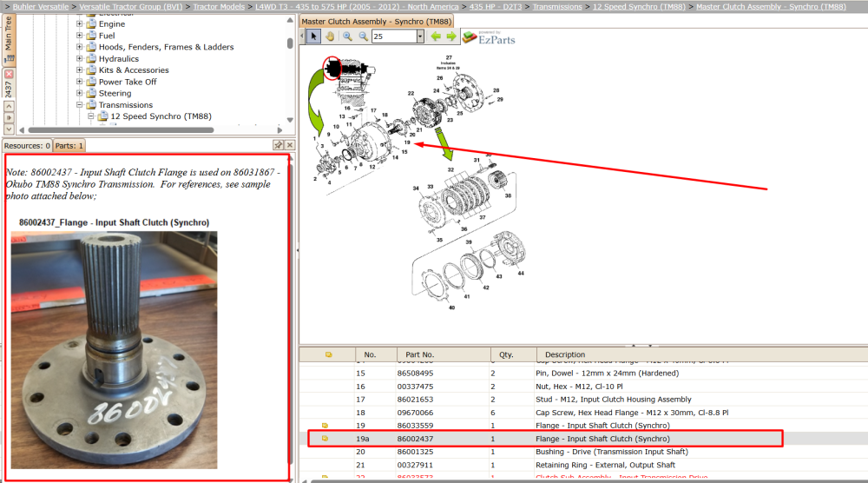The image size is (868, 483).
Task: Open the note icon on row 19a
Action: tap(325, 438)
